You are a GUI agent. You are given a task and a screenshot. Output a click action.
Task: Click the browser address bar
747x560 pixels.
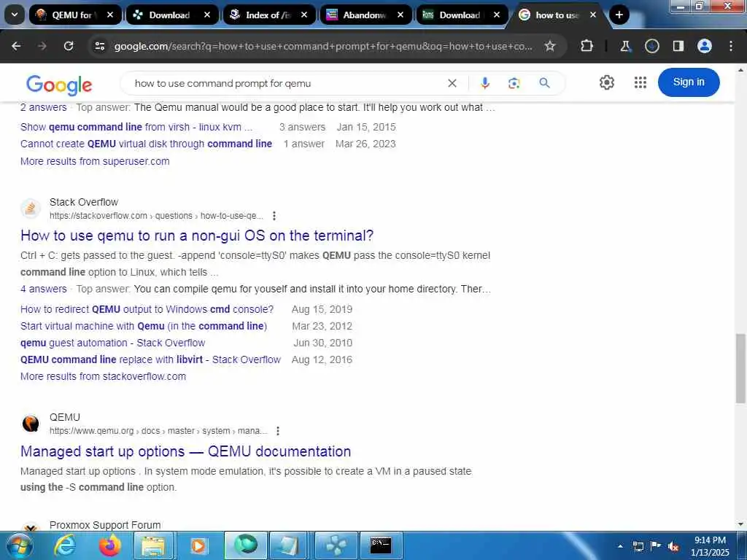coord(323,46)
